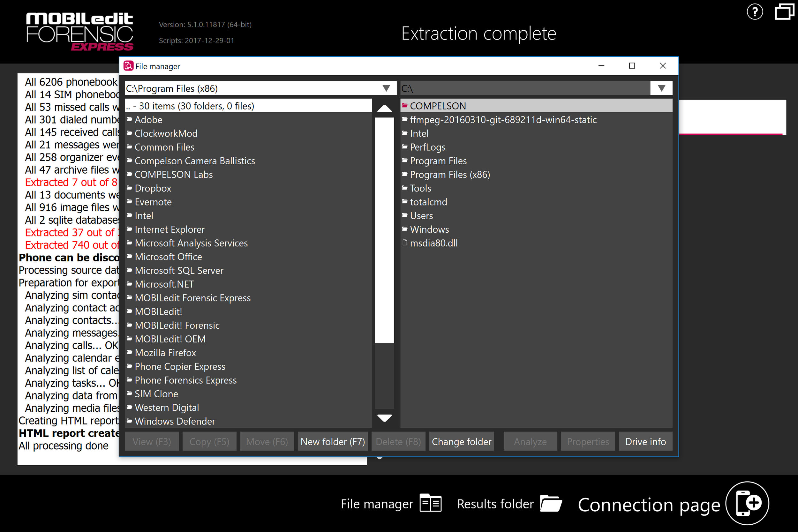Click the red COMPELSON folder icon
This screenshot has height=532, width=798.
404,106
